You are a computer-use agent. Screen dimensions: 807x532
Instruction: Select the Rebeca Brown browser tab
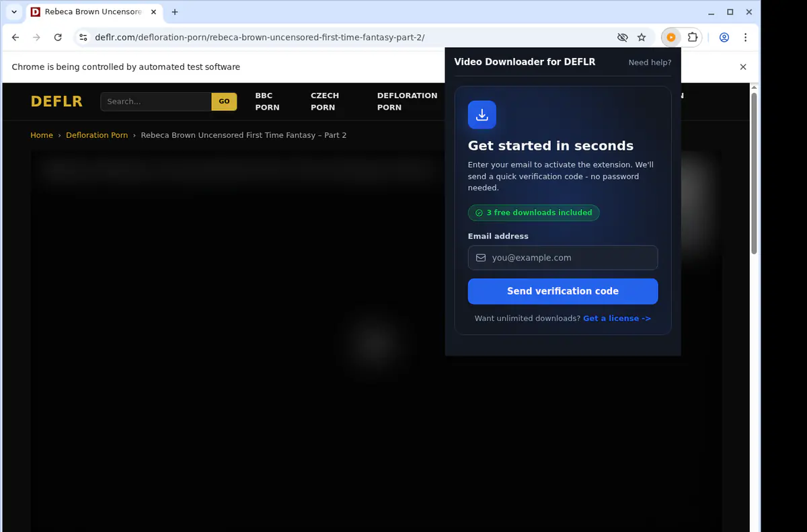click(x=93, y=12)
